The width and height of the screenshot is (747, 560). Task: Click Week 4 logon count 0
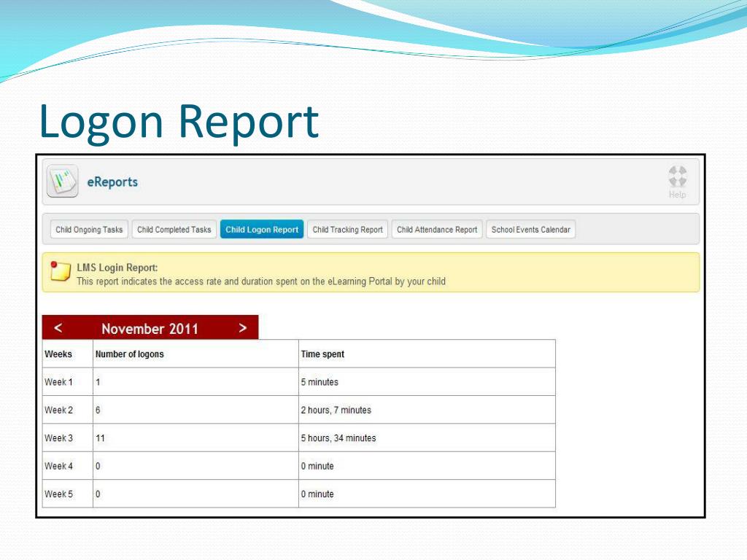coord(98,466)
